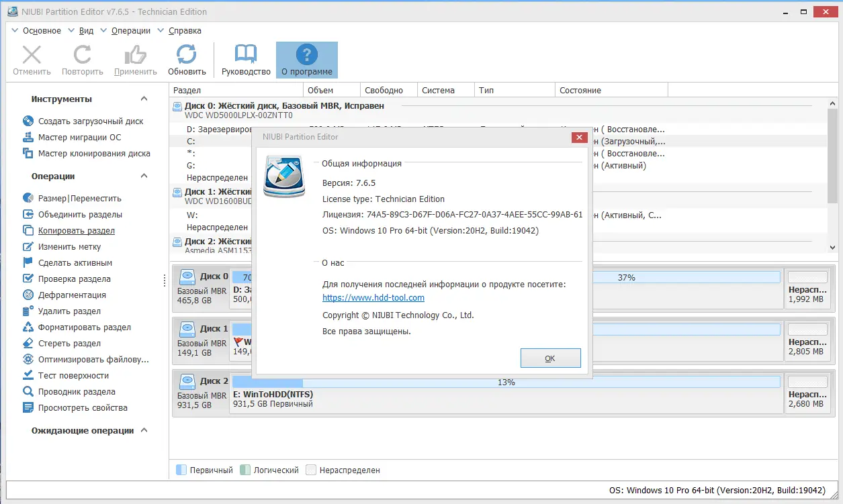The height and width of the screenshot is (504, 843).
Task: Collapse the Операции section
Action: coord(142,176)
